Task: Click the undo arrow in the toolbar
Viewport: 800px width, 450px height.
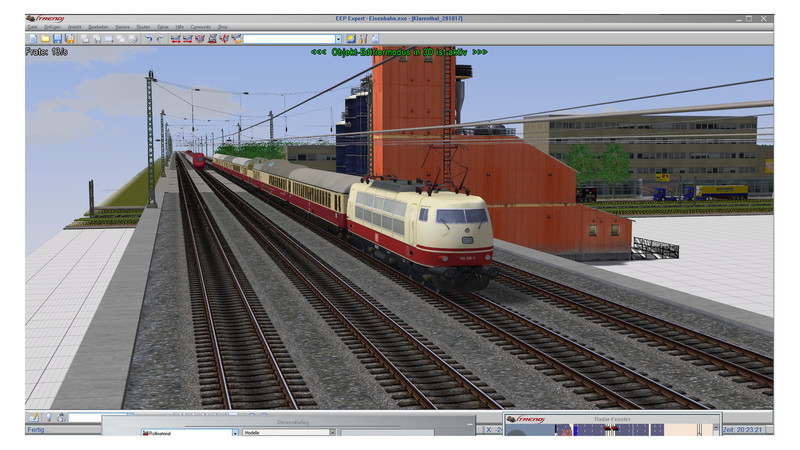Action: [148, 39]
